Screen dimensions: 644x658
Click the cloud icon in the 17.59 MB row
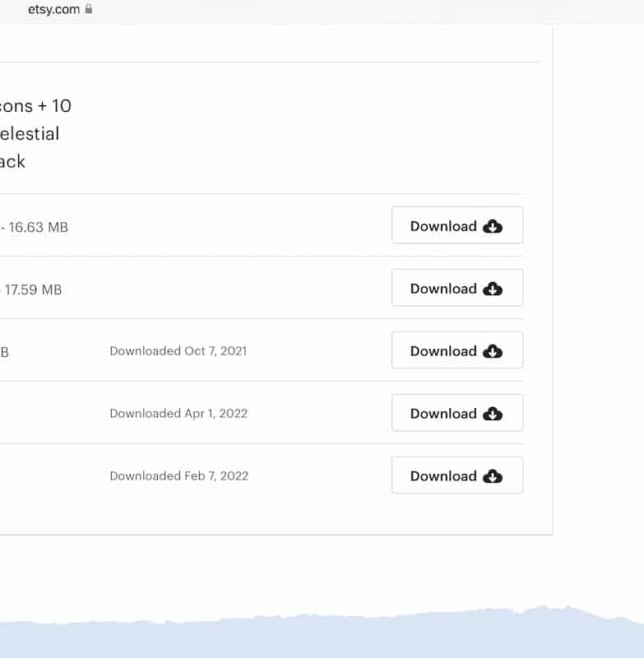[493, 289]
